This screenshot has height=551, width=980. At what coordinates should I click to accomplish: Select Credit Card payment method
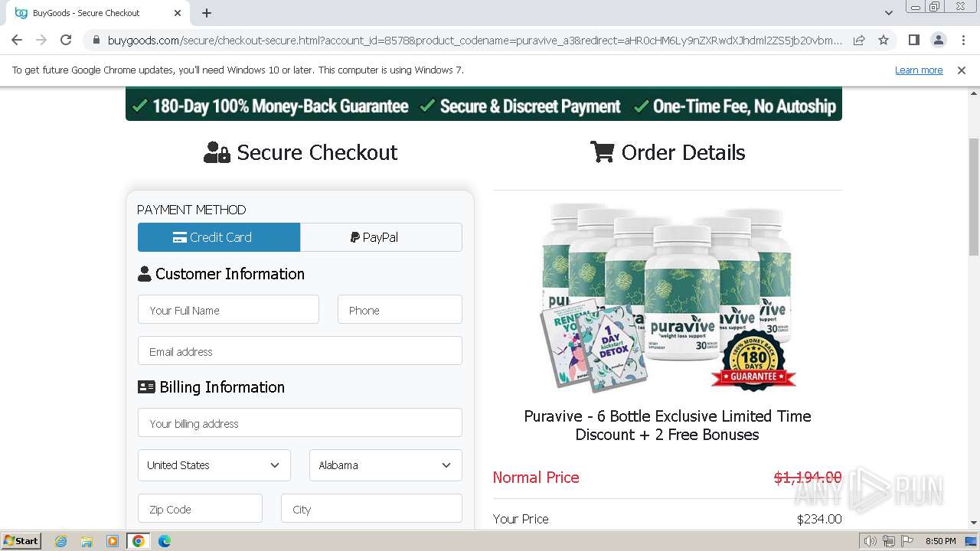(219, 237)
